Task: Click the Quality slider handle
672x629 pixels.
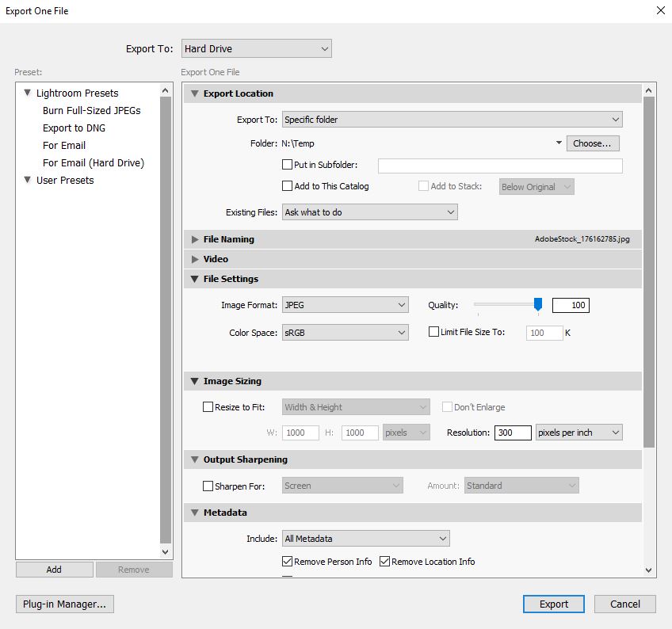Action: [x=538, y=304]
